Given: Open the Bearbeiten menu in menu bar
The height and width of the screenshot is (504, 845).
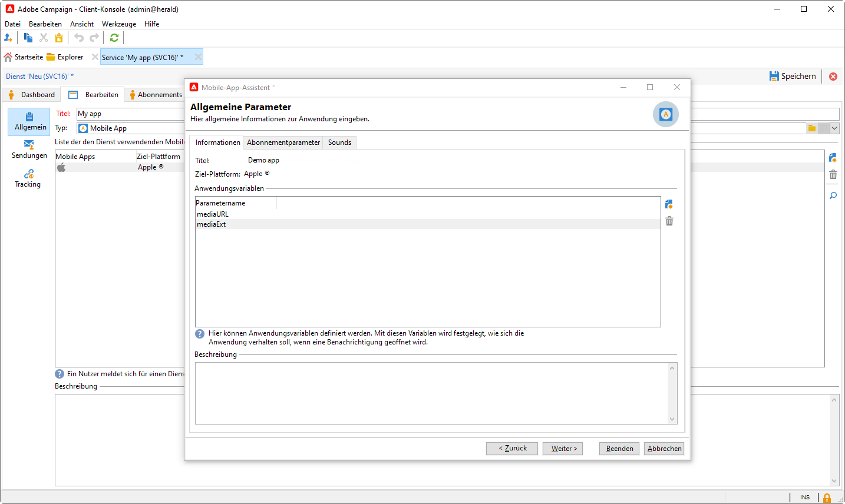Looking at the screenshot, I should [x=45, y=24].
